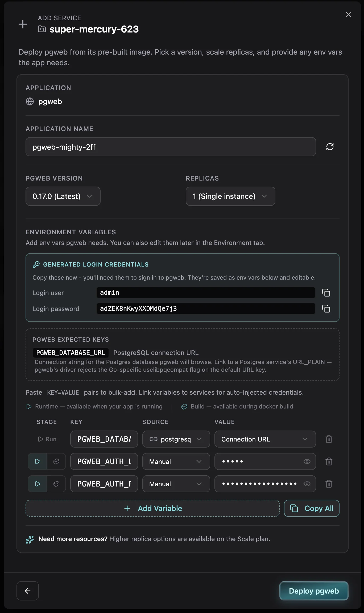364x613 pixels.
Task: Click the masked value field of PGWEB_AUTH_U
Action: pos(265,461)
